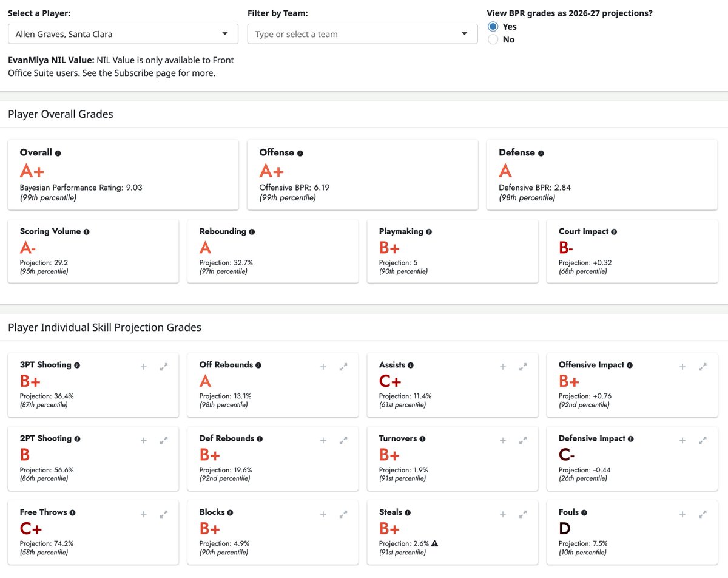Click the plus icon on Defensive Impact card
The width and height of the screenshot is (728, 578).
coord(682,440)
